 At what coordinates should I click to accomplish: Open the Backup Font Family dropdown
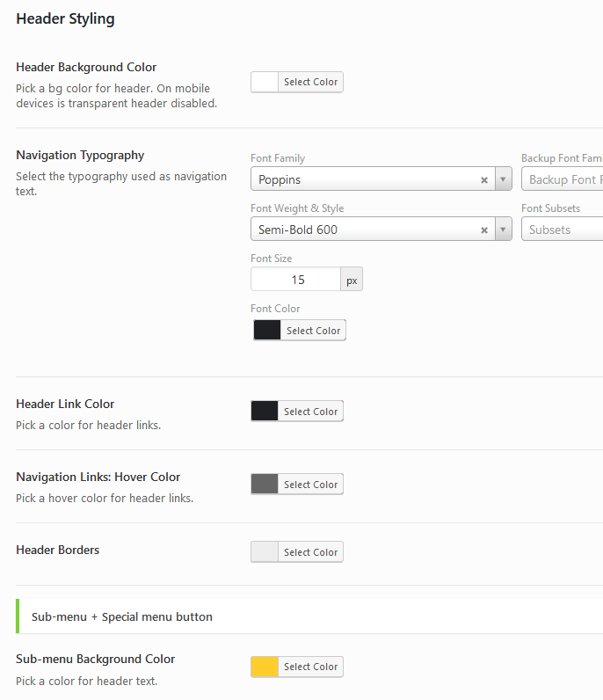click(x=563, y=179)
